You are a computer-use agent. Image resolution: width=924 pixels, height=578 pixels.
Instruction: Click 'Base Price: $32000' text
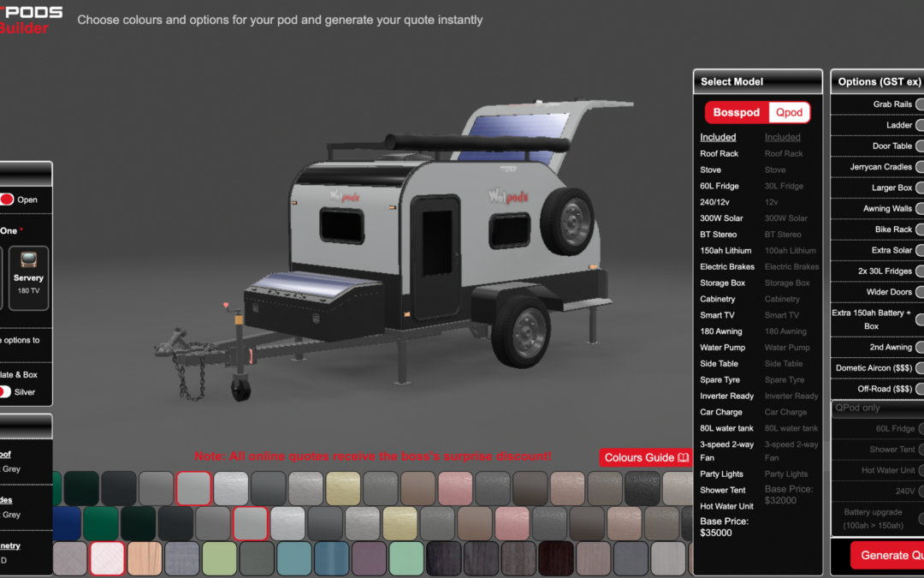(x=789, y=494)
